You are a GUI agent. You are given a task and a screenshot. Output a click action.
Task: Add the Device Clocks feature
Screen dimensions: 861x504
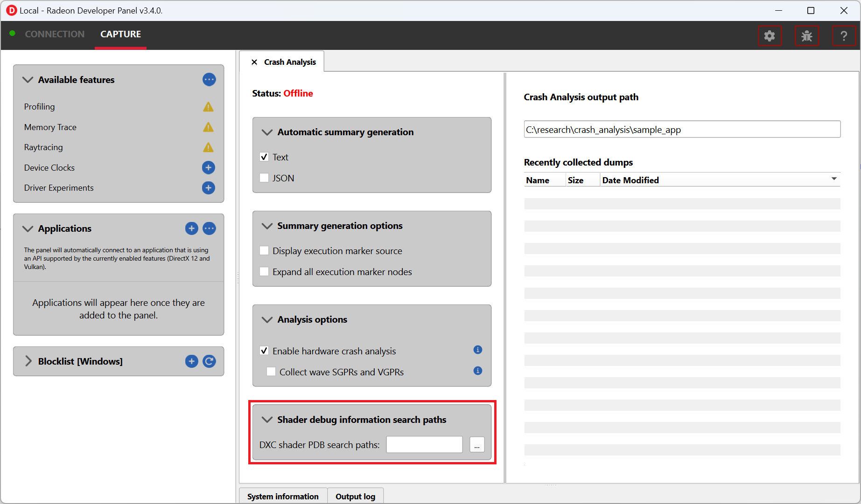point(208,167)
